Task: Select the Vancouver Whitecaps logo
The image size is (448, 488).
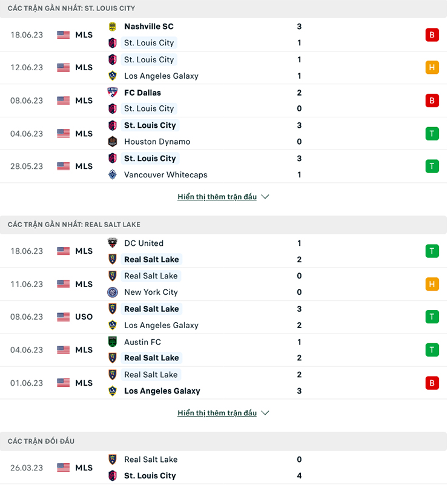Action: (111, 174)
